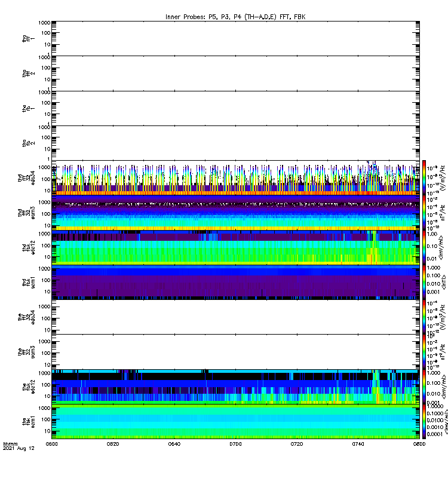
Task: Click the color bar beside thd fff scm3 panel
Action: [x=424, y=213]
